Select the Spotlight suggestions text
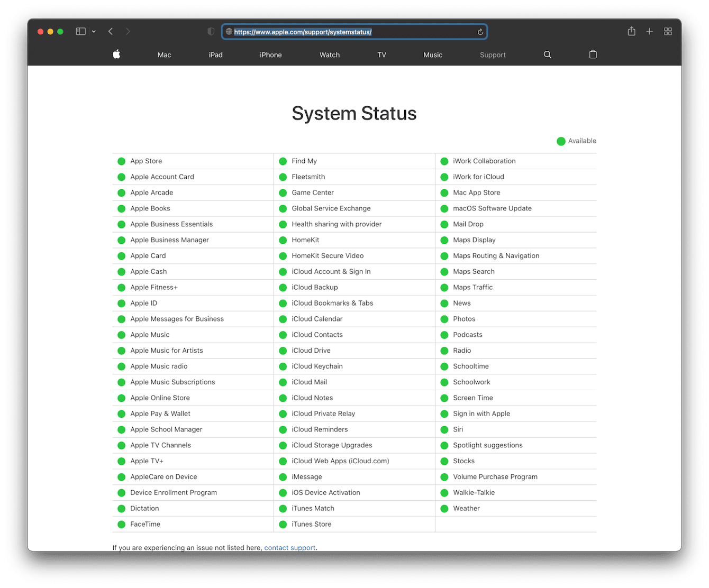 click(x=488, y=445)
